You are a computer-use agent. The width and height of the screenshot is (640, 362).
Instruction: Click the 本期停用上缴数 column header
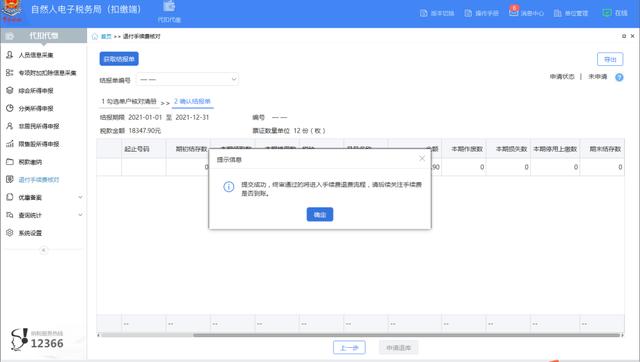[555, 149]
